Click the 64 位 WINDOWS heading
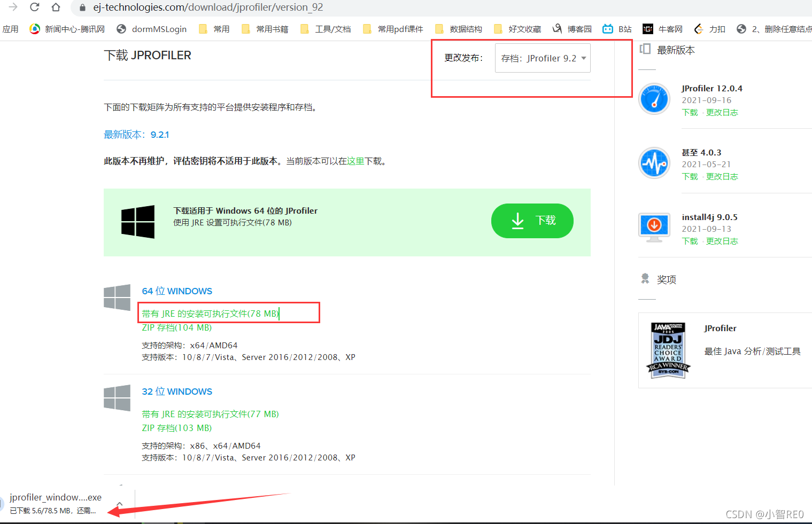Image resolution: width=812 pixels, height=524 pixels. (177, 291)
